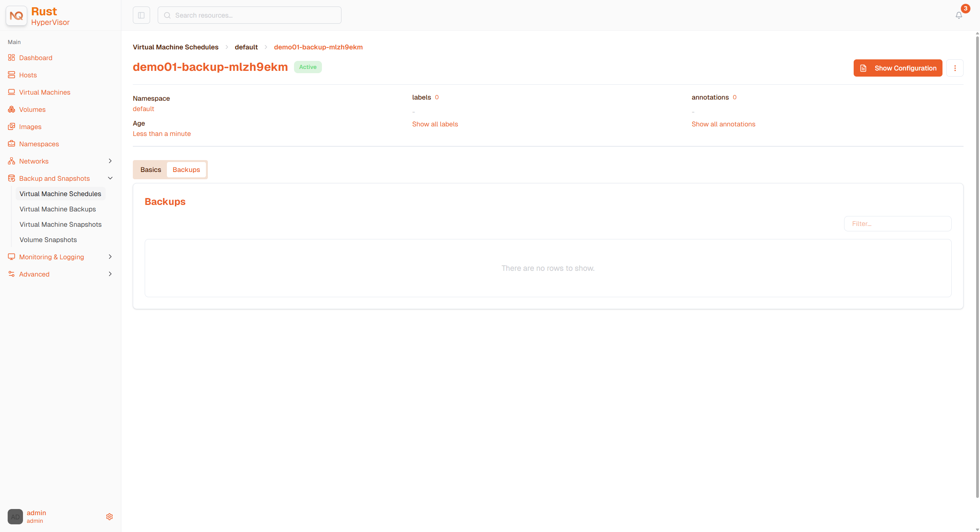Focus the Backups Filter field
Image resolution: width=980 pixels, height=532 pixels.
click(898, 224)
